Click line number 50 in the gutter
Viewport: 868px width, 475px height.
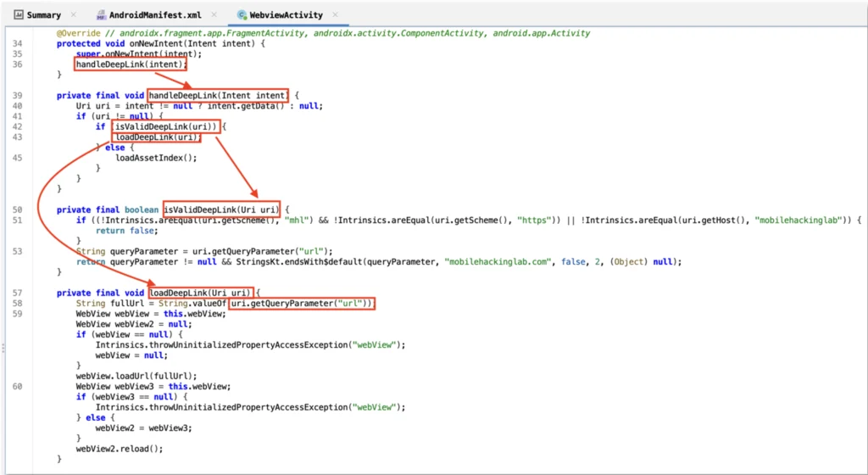(18, 210)
